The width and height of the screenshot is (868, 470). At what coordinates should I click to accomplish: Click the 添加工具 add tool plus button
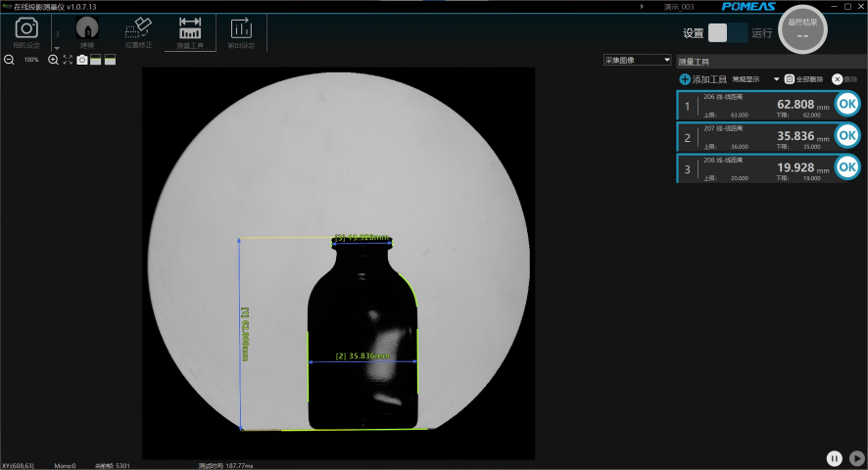tap(703, 79)
